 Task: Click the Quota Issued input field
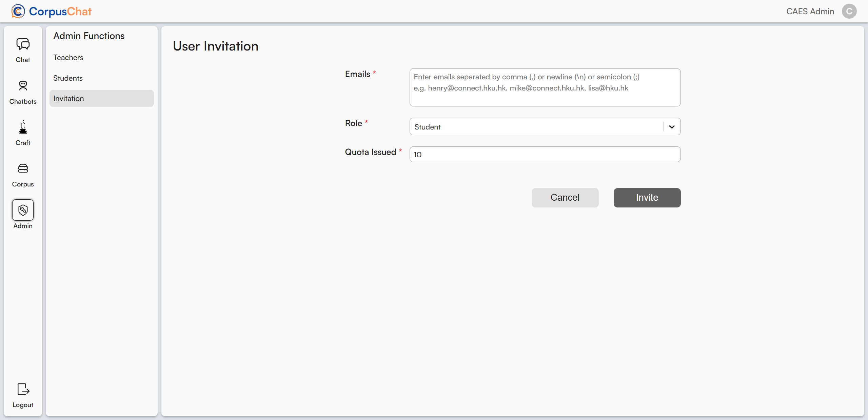point(545,155)
